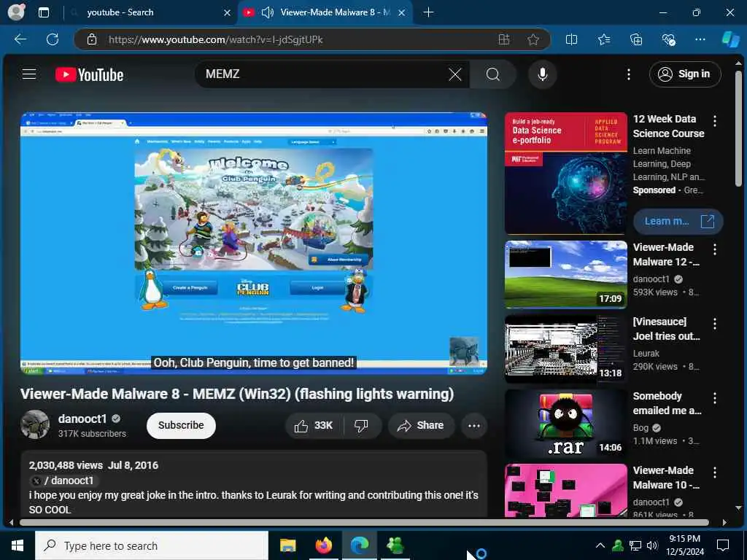
Task: Open the Favorites list
Action: point(604,39)
